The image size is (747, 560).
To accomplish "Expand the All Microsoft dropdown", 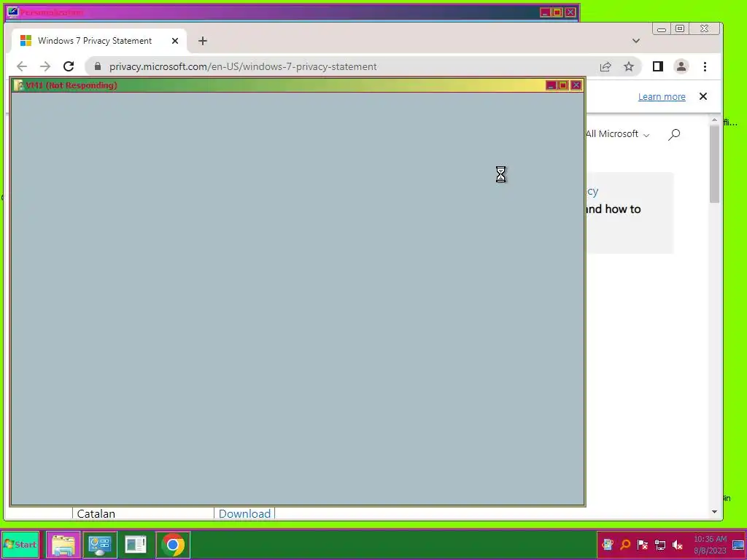I will tap(617, 134).
